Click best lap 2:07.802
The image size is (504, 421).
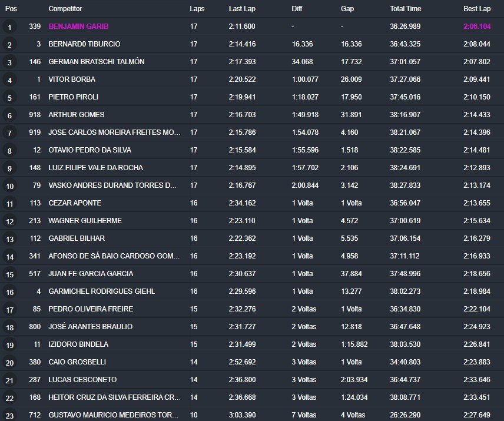(x=477, y=62)
